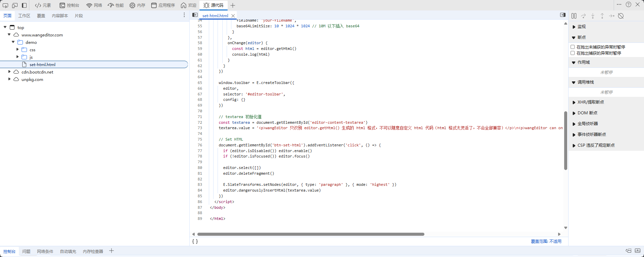Add a new tool tab with plus
644x257 pixels.
click(233, 5)
